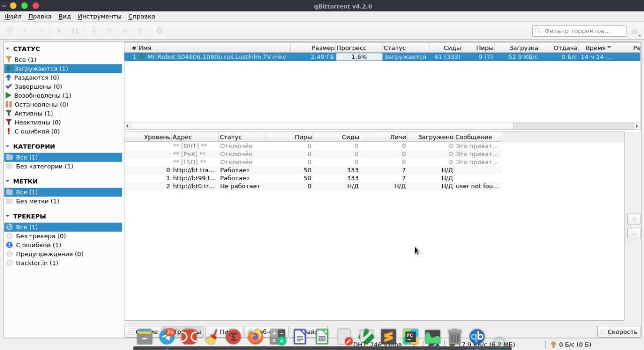Click the Скорость button
Image resolution: width=644 pixels, height=350 pixels.
coord(618,332)
